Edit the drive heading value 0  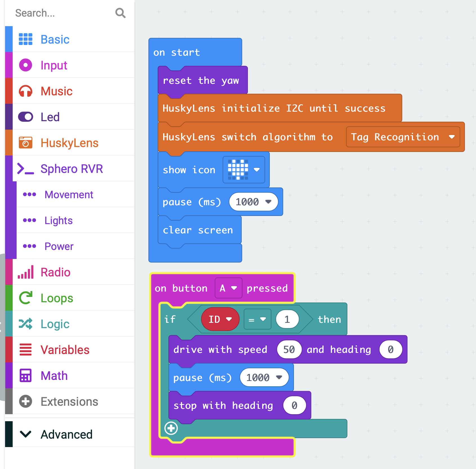pos(391,349)
